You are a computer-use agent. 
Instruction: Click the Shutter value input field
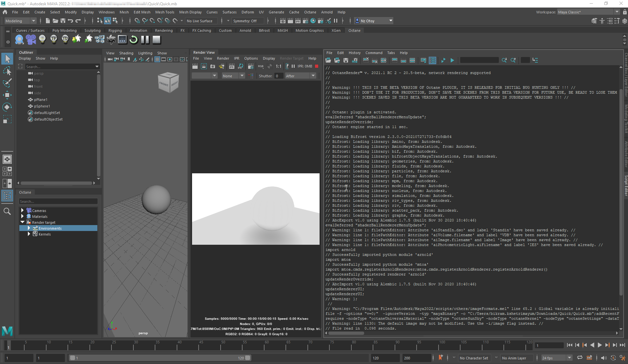tap(278, 76)
